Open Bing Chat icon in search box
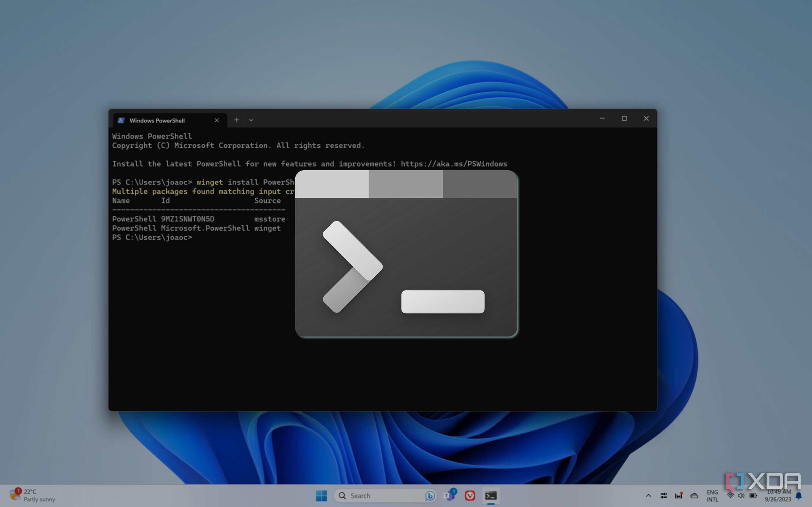This screenshot has height=507, width=812. (x=430, y=496)
